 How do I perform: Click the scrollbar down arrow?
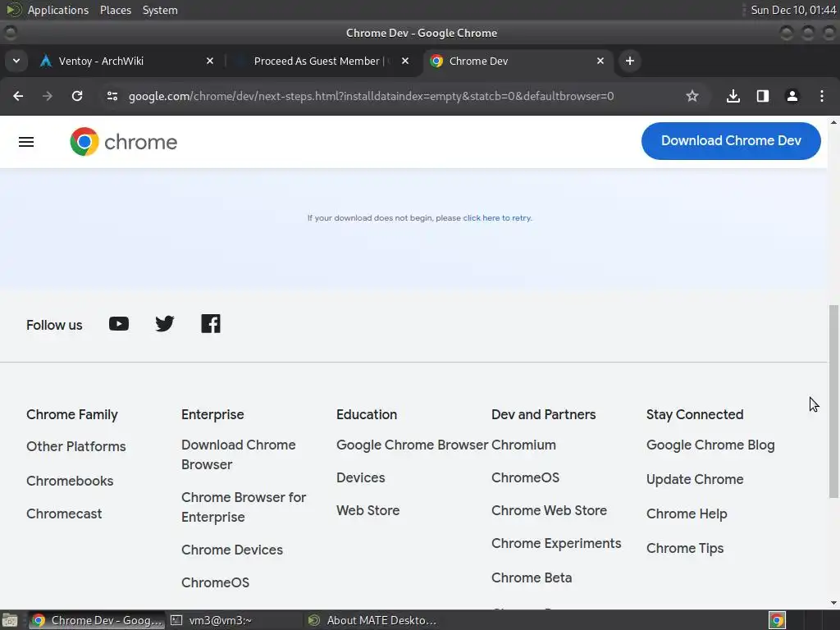point(833,603)
